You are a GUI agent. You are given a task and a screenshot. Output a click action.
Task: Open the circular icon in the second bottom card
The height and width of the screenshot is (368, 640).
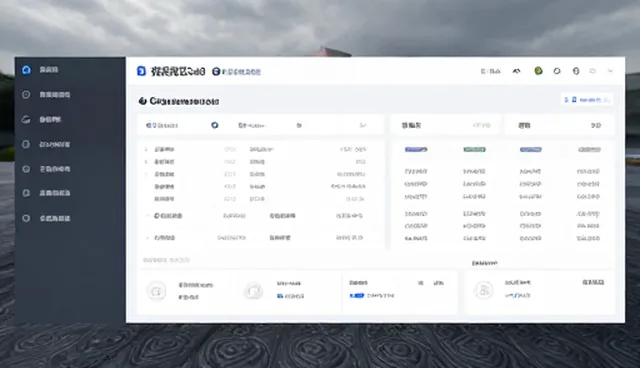[253, 291]
